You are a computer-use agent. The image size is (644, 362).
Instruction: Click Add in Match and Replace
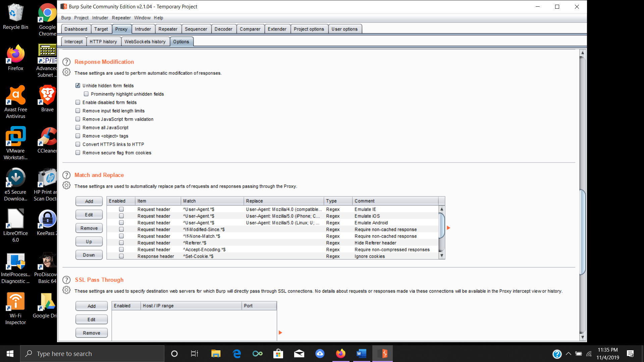[x=89, y=201]
